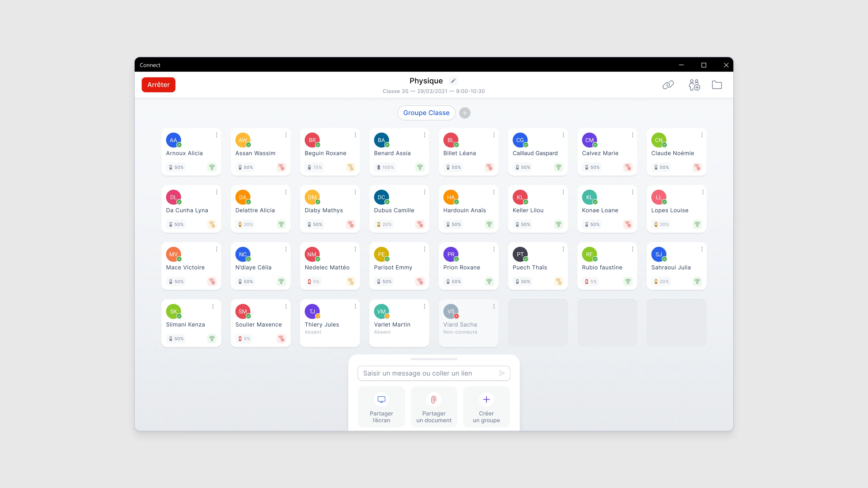Click the red Arrêter button
Viewport: 868px width, 488px height.
(158, 84)
